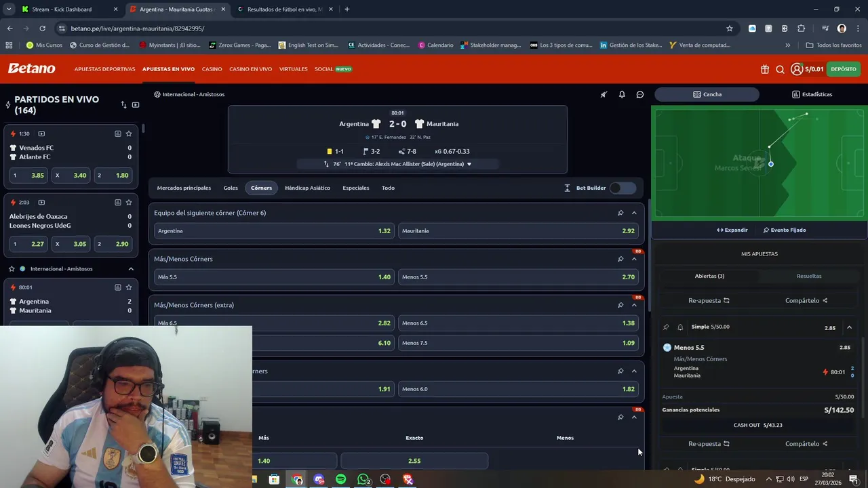This screenshot has height=488, width=868.
Task: Open stats icon for Alebrijes de Oaxaca match
Action: 117,202
